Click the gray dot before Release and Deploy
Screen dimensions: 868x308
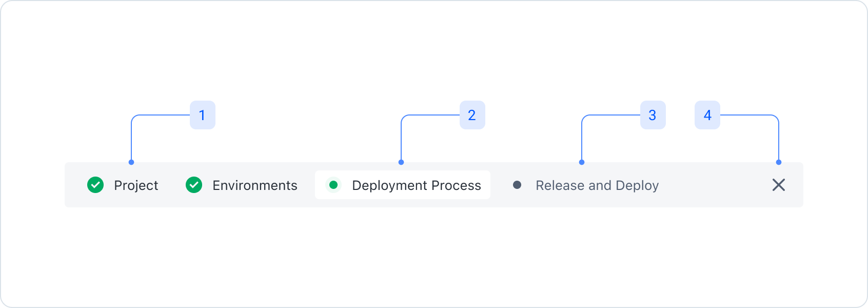[x=517, y=185]
